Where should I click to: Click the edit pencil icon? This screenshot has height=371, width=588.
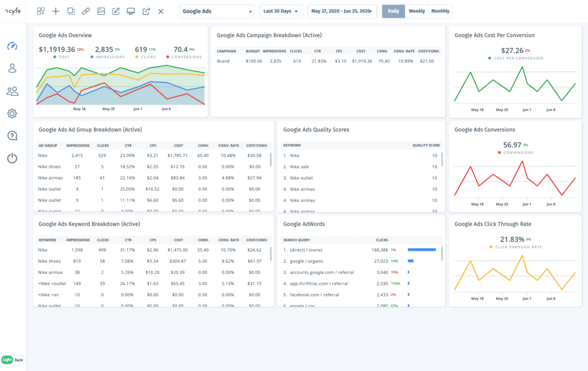(116, 11)
